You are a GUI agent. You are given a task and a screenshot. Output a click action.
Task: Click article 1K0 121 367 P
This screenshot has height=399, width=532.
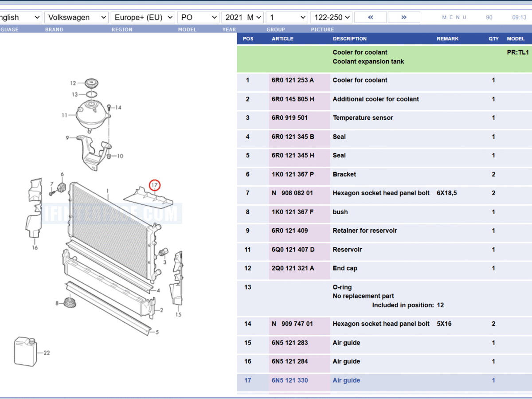[x=293, y=175]
